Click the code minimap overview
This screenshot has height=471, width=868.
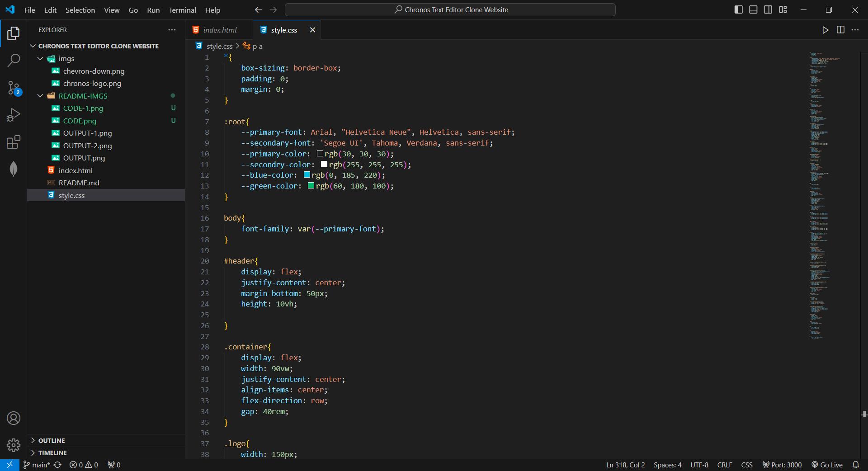pos(832,196)
